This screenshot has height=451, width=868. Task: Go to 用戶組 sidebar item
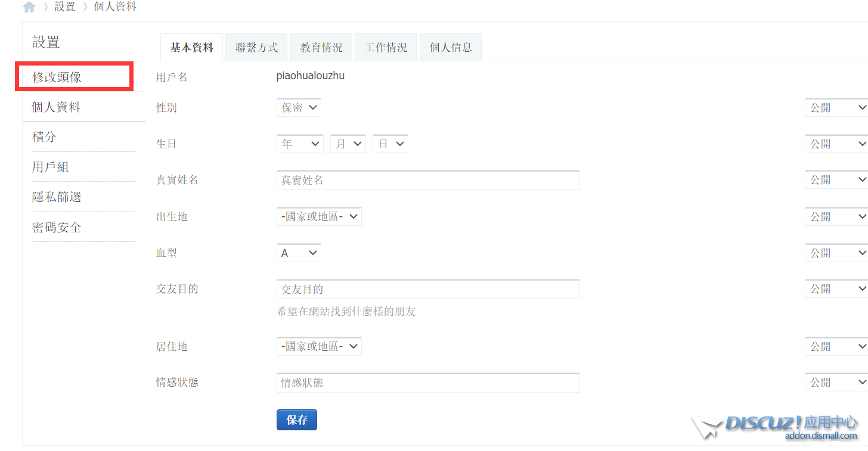(51, 167)
